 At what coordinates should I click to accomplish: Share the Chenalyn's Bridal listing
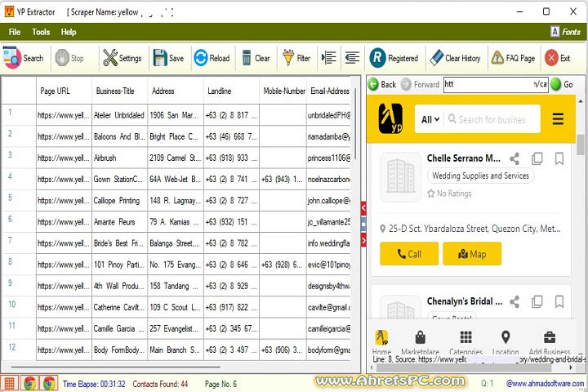tap(514, 301)
